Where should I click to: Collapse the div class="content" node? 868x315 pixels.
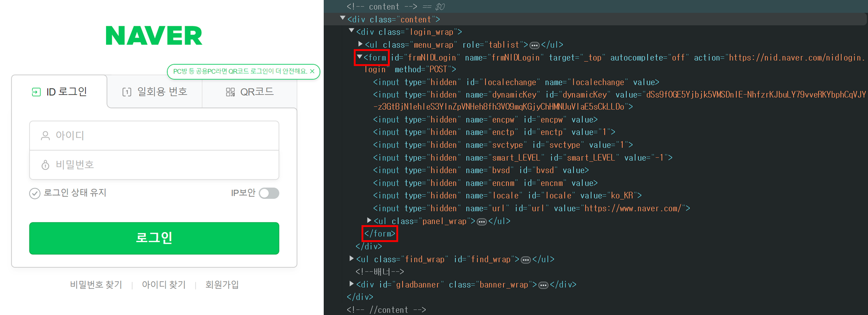click(343, 19)
